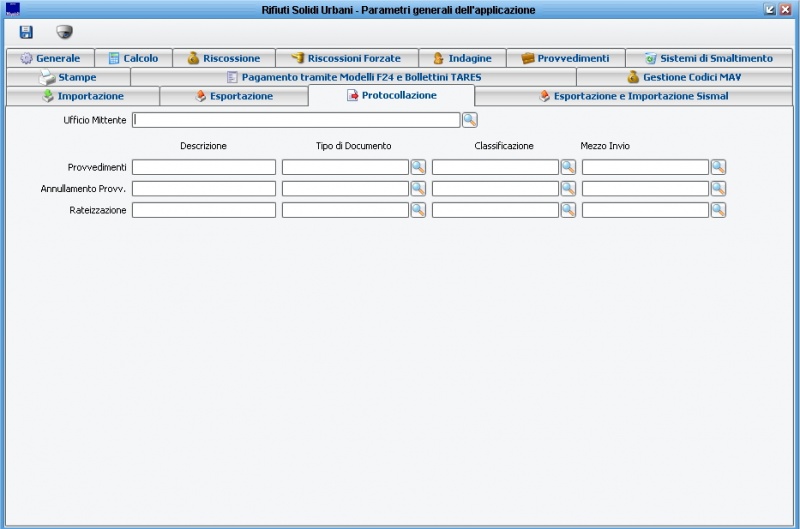Open search lookup for Ufficio Mittente
Screen dimensions: 800x529
tap(469, 120)
